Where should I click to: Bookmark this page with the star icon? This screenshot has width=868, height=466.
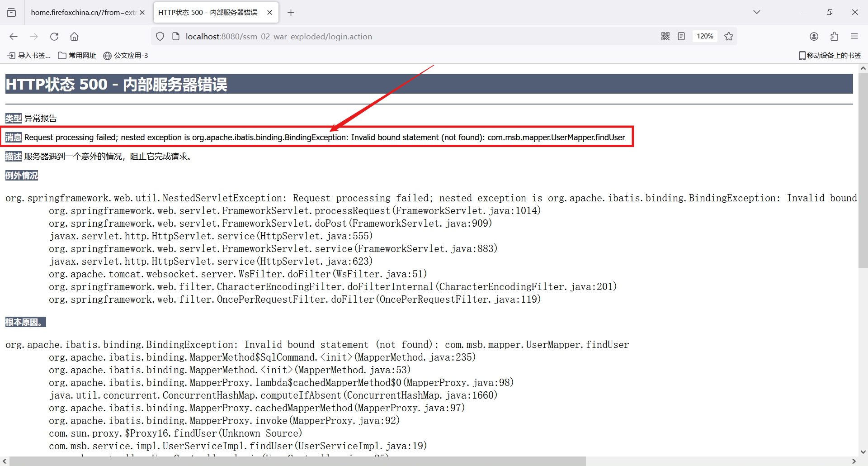[x=729, y=36]
